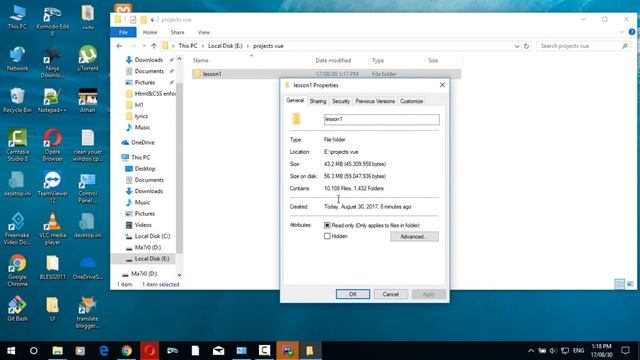Screen dimensions: 640x360
Task: Open TeamViewer 12 desktop shortcut
Action: 52,187
